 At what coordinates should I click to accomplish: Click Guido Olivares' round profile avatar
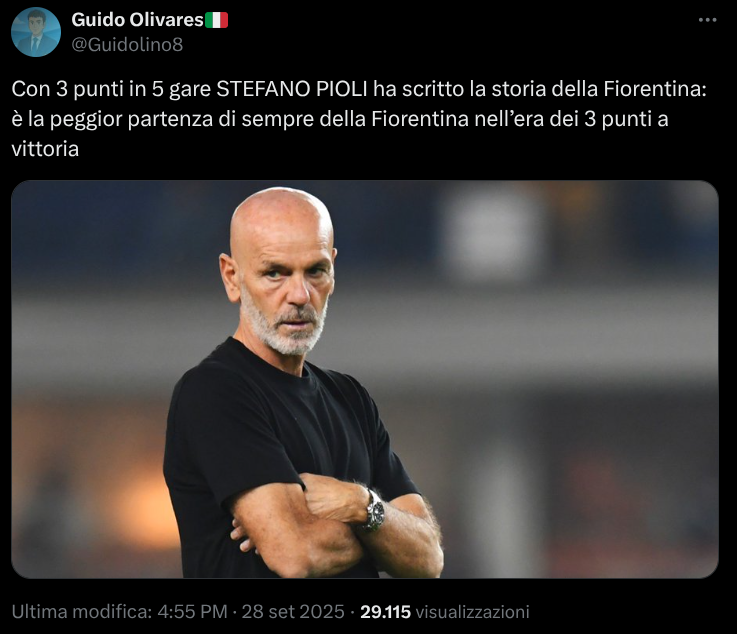(x=36, y=32)
